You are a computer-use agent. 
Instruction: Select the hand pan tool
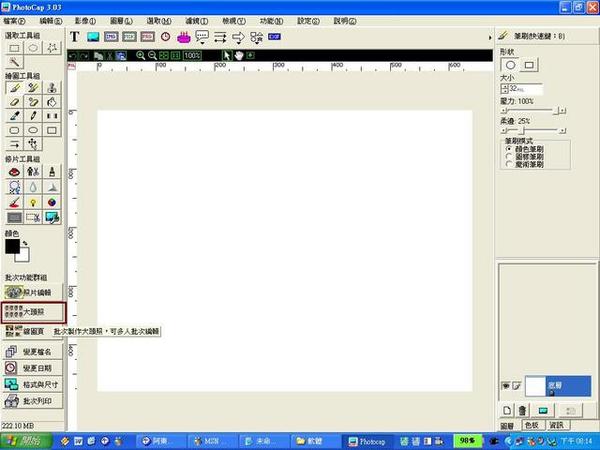tap(239, 55)
